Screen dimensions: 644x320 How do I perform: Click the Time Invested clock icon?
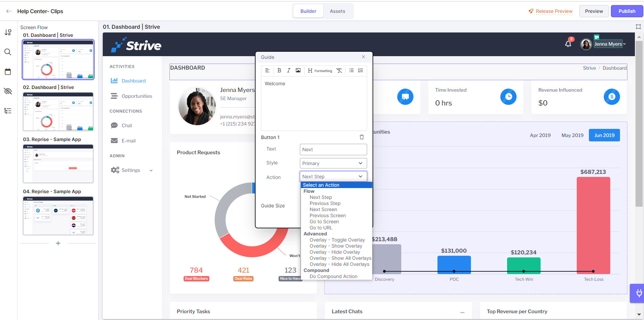point(508,97)
